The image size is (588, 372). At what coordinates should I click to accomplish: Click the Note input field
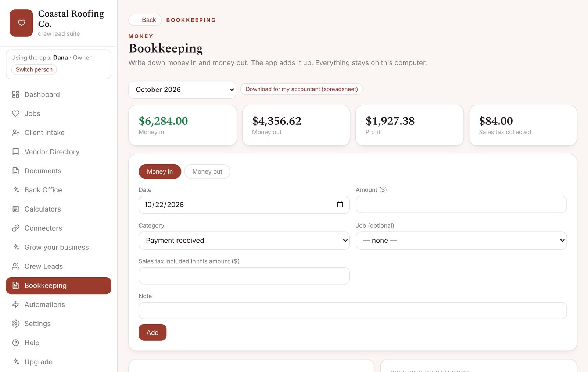click(x=353, y=311)
